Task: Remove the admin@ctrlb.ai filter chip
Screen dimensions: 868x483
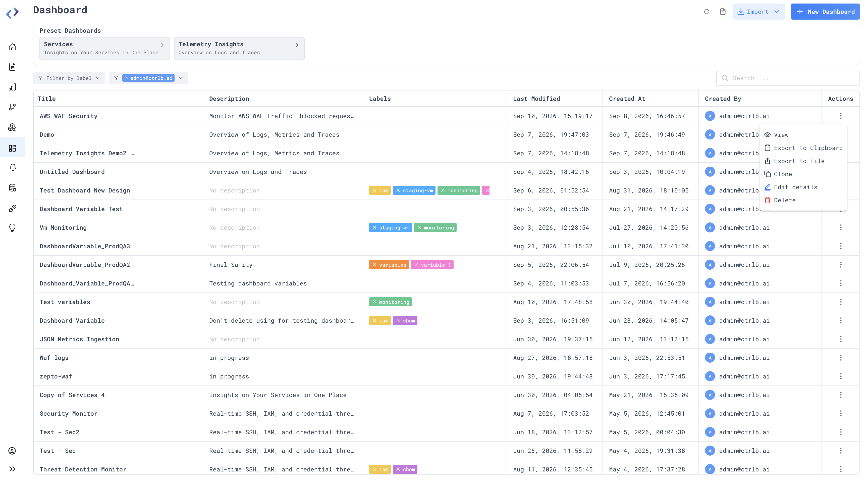Action: (x=127, y=78)
